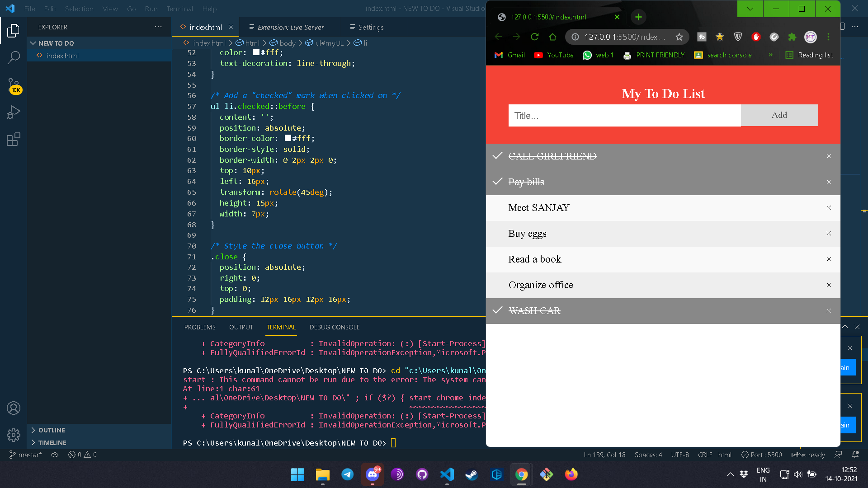This screenshot has width=868, height=488.
Task: Click the Manage gear icon
Action: point(14,435)
